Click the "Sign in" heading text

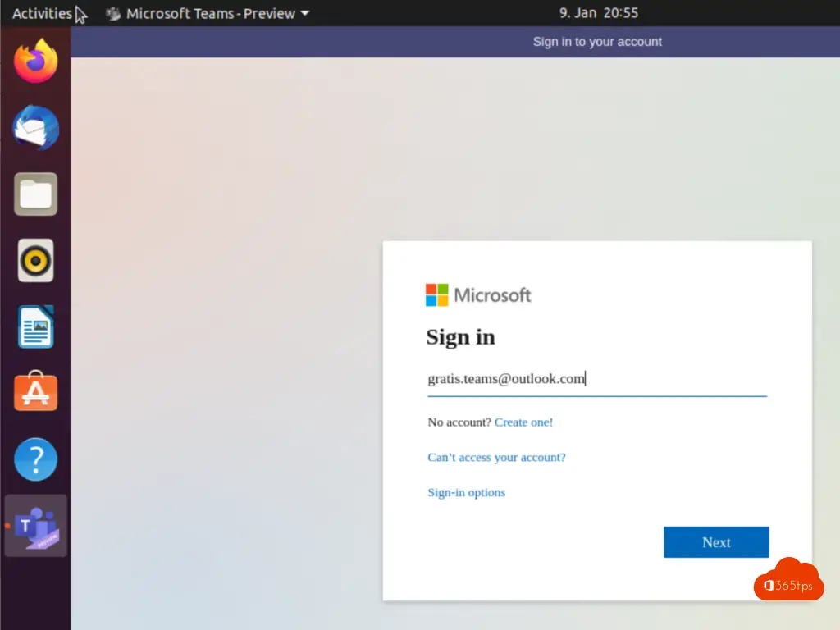[x=460, y=337]
